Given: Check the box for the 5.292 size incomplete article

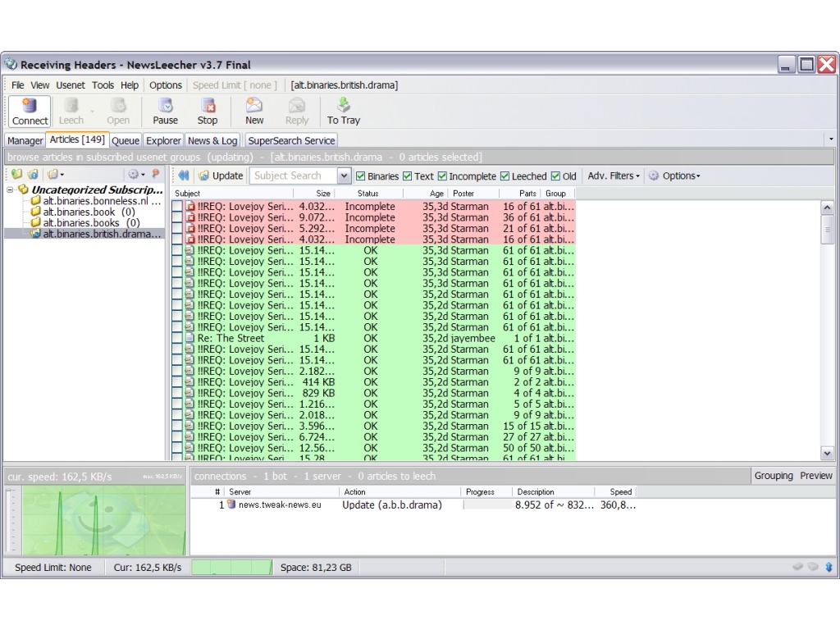Looking at the screenshot, I should coord(177,228).
